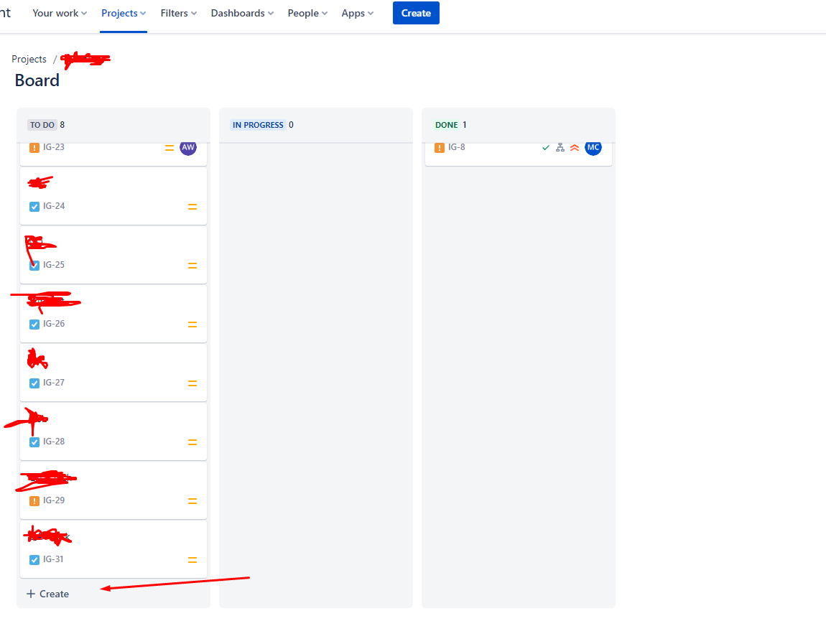Click the medium priority icon on IG-28

192,443
